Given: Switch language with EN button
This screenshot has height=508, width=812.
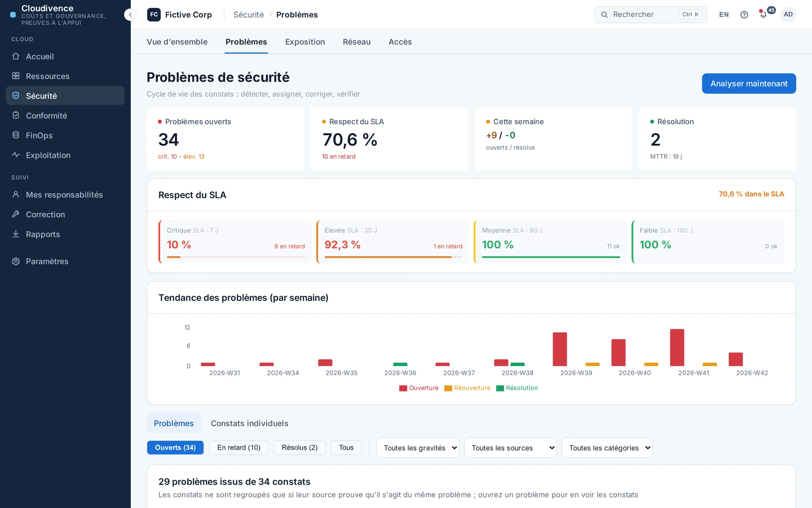Looking at the screenshot, I should pos(724,15).
